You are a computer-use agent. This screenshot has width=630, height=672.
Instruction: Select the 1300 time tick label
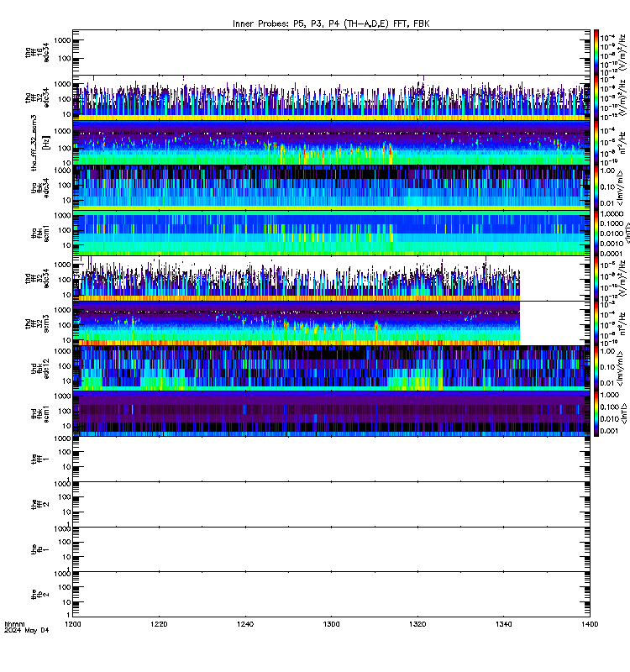point(331,624)
